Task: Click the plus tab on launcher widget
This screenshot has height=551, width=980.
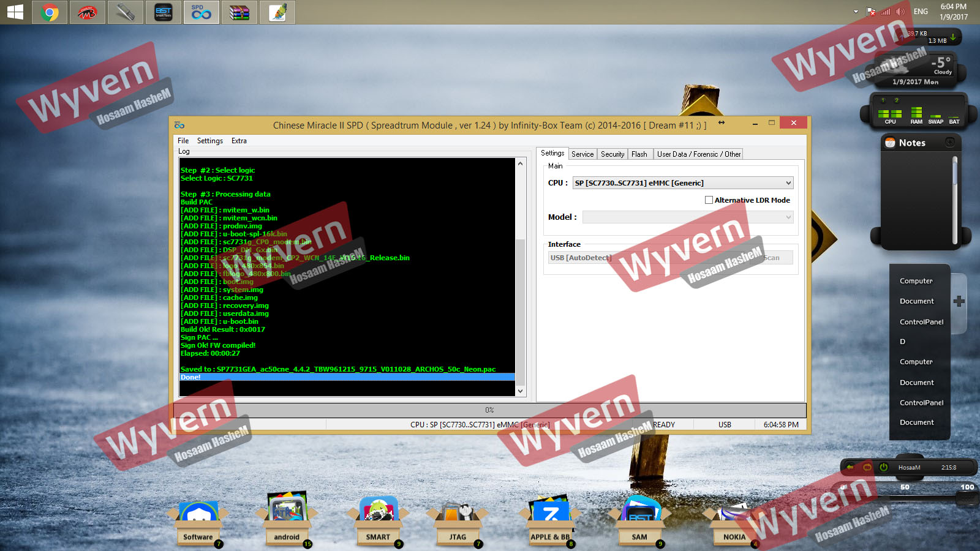Action: (x=959, y=301)
